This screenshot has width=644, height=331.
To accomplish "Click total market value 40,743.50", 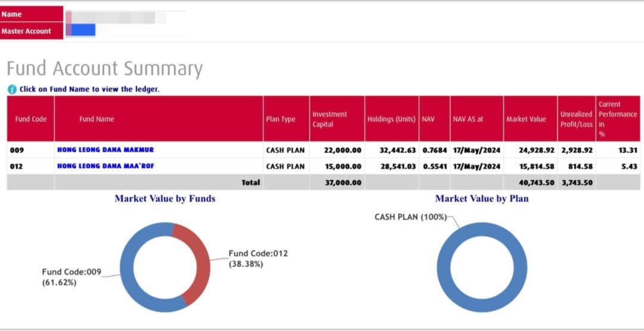I will click(537, 182).
